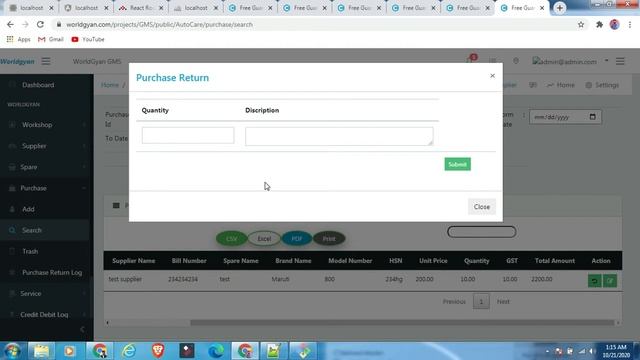The width and height of the screenshot is (640, 360).
Task: Open the browser extensions puzzle icon
Action: tap(599, 24)
